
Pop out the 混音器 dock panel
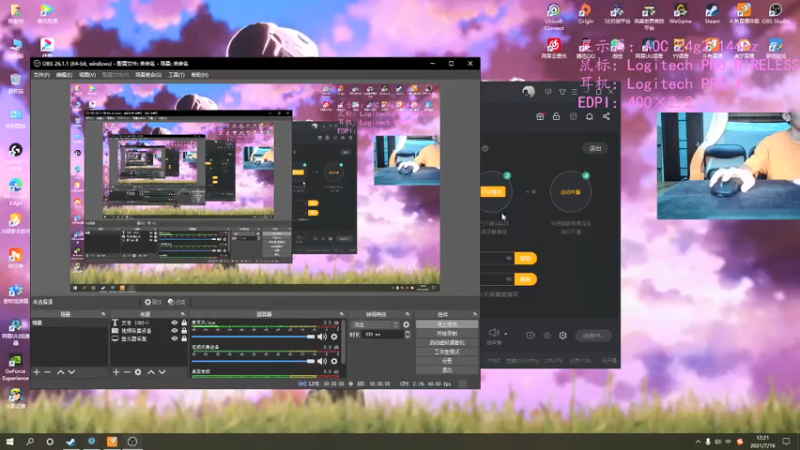(x=342, y=314)
